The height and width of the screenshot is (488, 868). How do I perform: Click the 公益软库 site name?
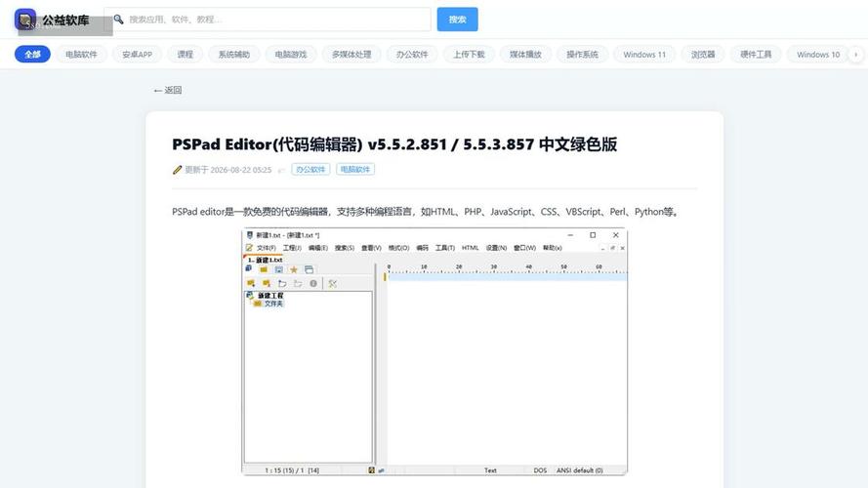(65, 20)
